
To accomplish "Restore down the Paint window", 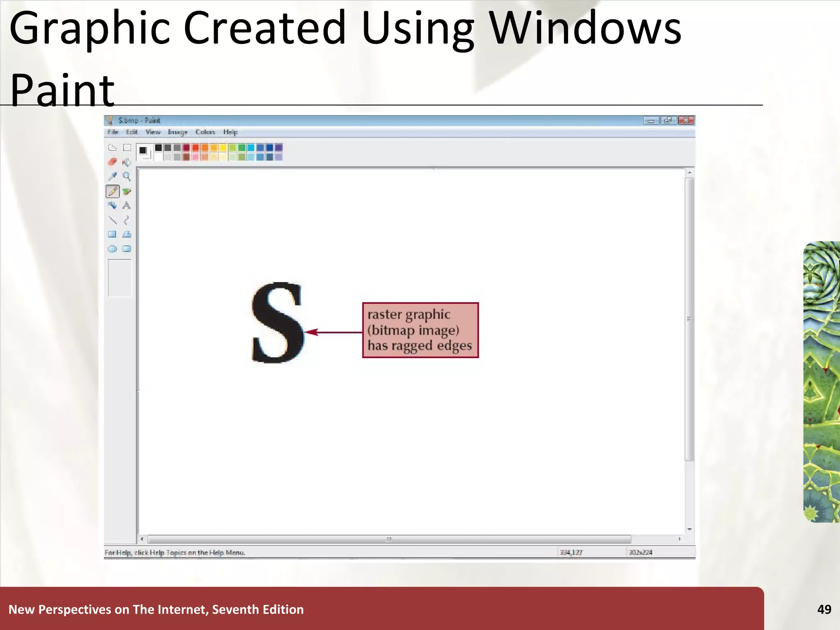I will [669, 121].
